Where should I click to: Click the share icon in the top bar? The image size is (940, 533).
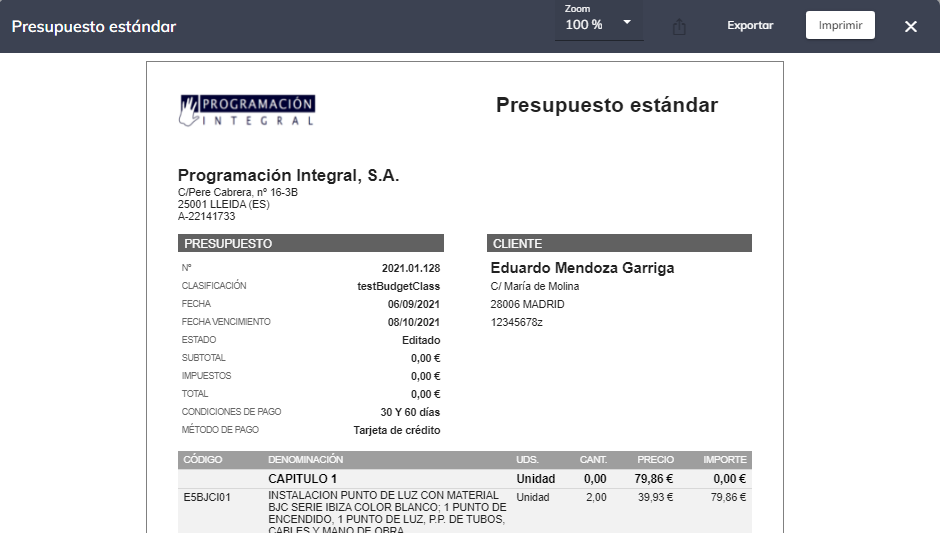coord(679,27)
